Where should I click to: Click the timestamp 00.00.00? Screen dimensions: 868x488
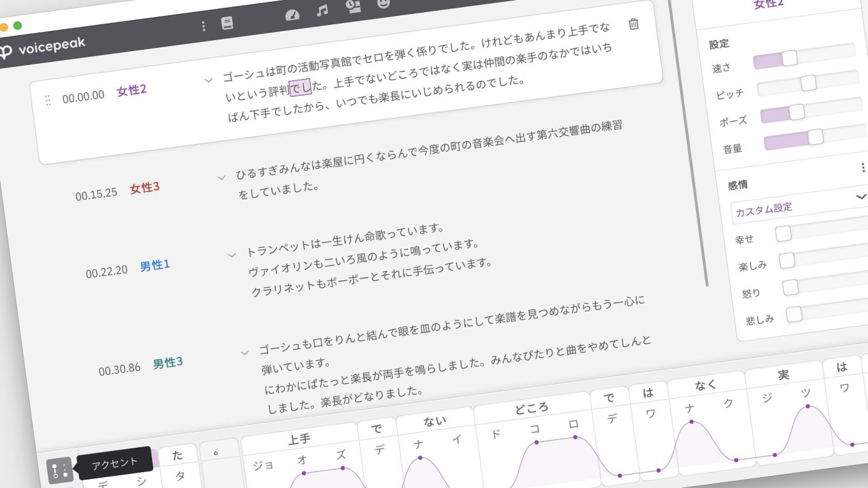[83, 96]
